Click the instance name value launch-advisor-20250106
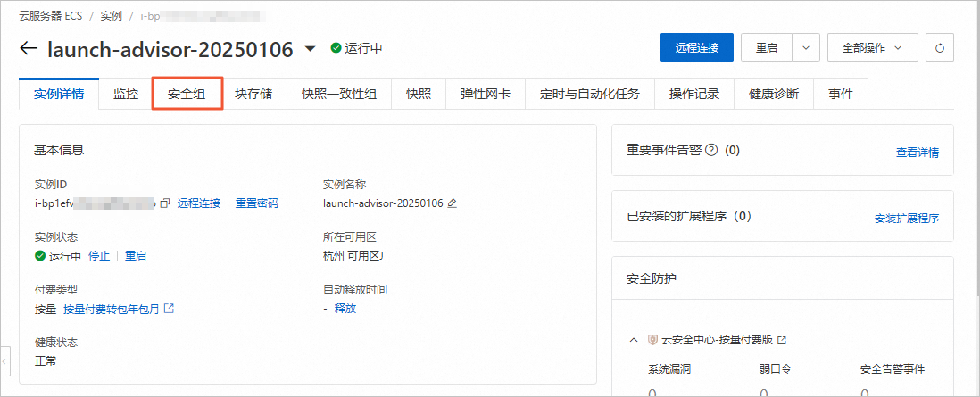The width and height of the screenshot is (980, 397). (x=383, y=203)
